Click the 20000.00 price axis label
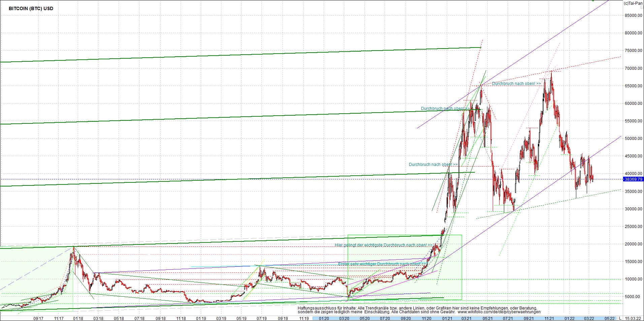The image size is (644, 321). tap(634, 244)
